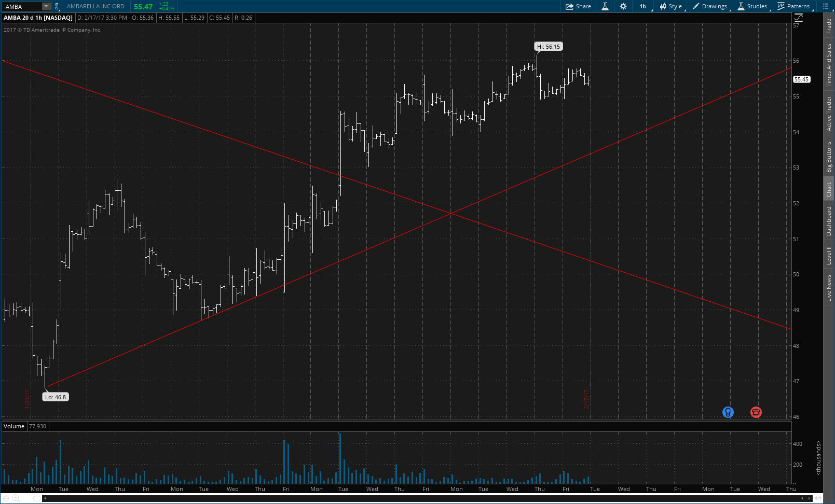Open the Active Trader side tab
Viewport: 835px width, 504px height.
tap(829, 114)
